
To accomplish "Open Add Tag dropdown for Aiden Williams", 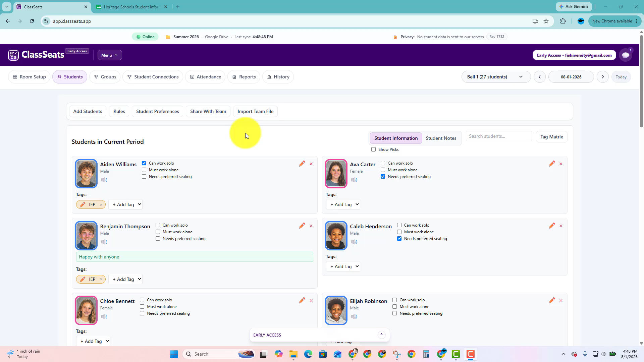I will click(x=125, y=205).
